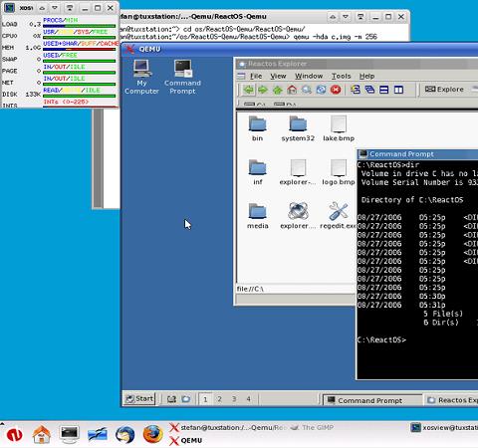Launch terminal monitor icon in host panel

click(x=70, y=434)
